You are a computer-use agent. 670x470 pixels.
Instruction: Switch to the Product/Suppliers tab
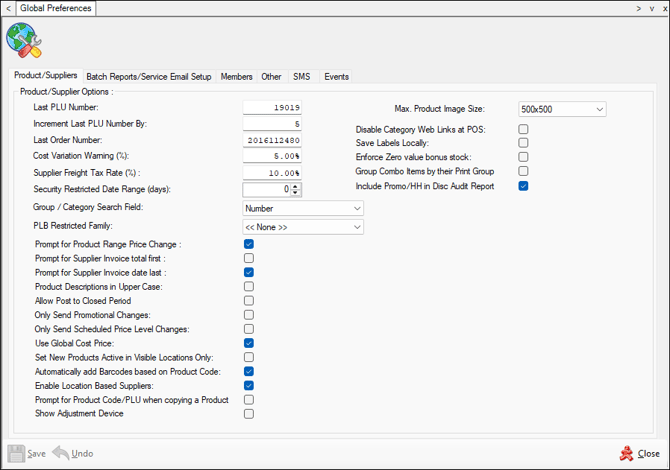pyautogui.click(x=46, y=76)
